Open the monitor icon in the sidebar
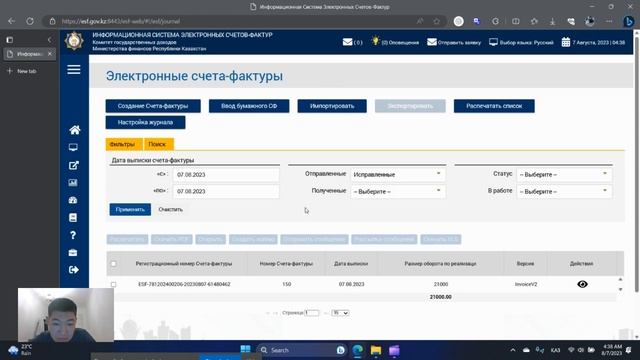 click(73, 147)
